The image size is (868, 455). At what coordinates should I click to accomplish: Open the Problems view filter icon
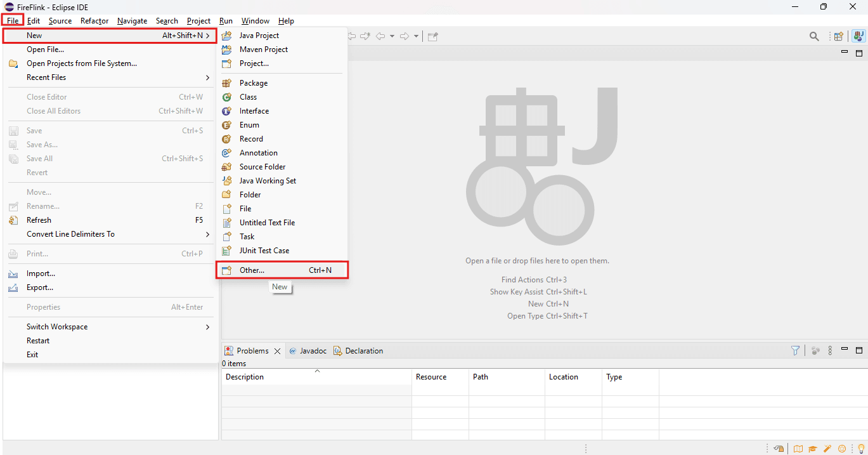(795, 350)
